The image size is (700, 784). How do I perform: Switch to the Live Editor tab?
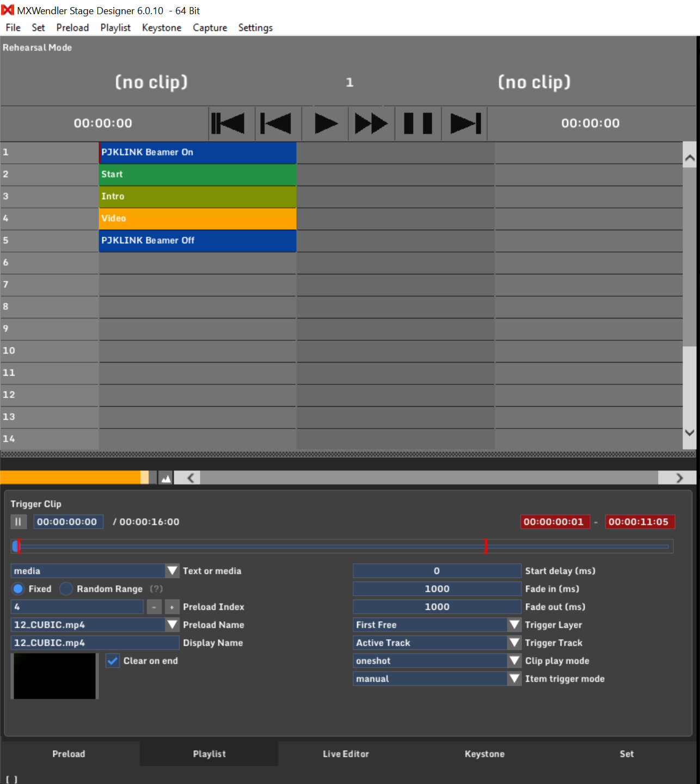[346, 754]
